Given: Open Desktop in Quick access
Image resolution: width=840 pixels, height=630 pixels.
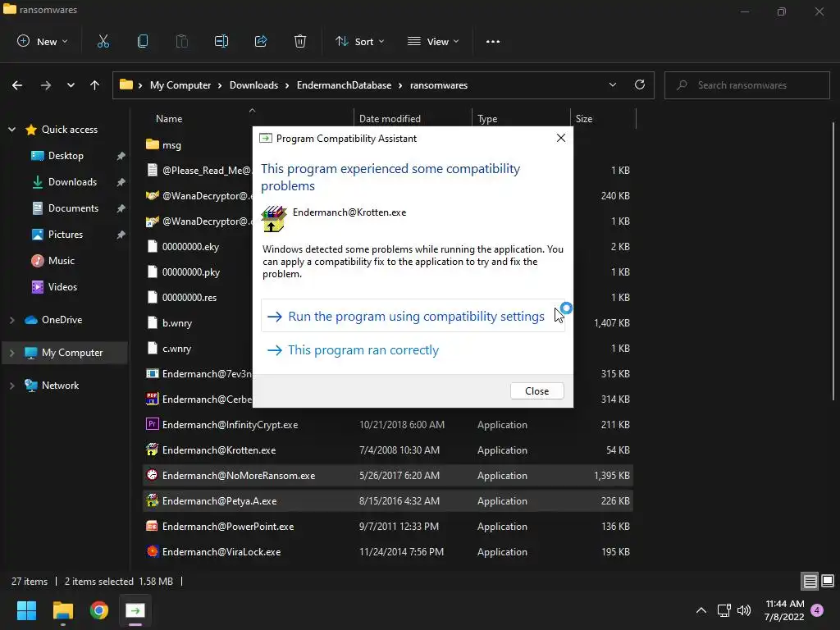Looking at the screenshot, I should pyautogui.click(x=66, y=155).
